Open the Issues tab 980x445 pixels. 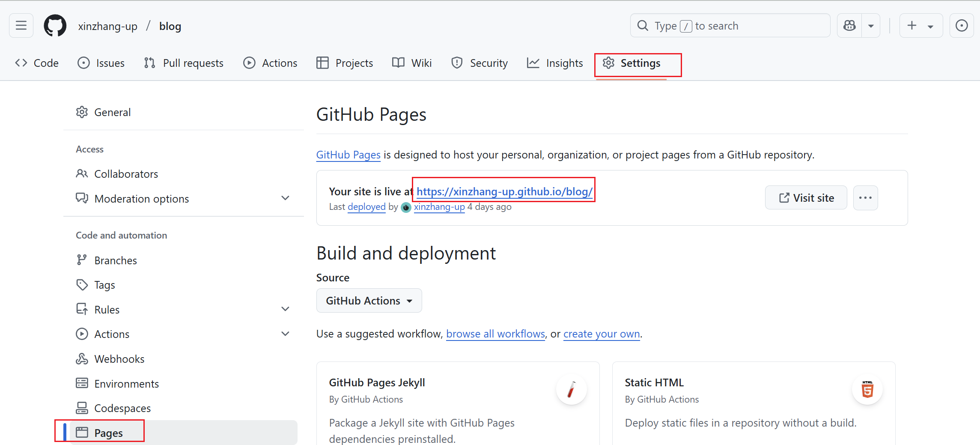[x=101, y=63]
